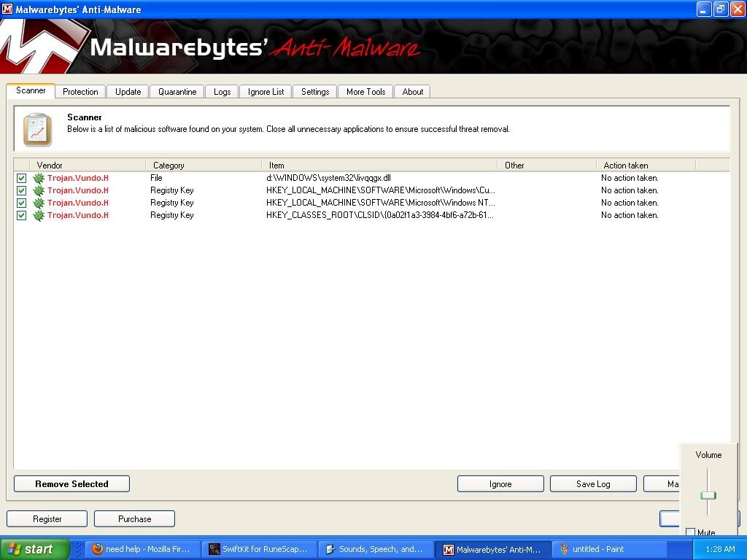Click the Paint icon in the taskbar
The height and width of the screenshot is (560, 747).
(565, 549)
